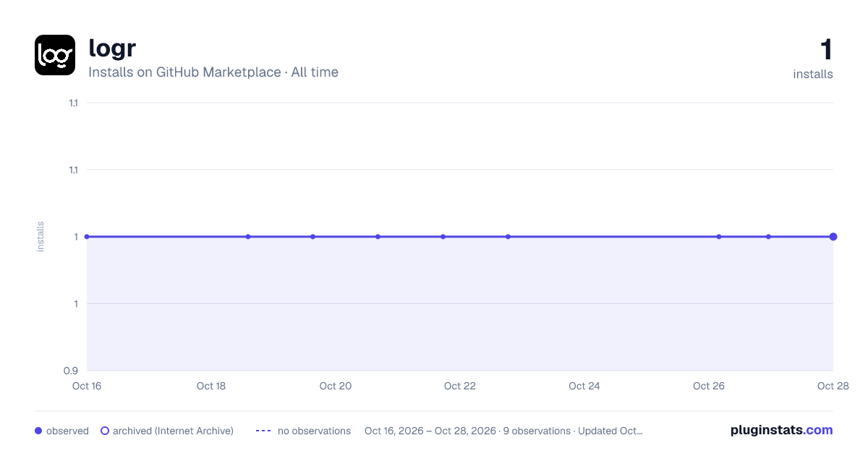Select the large endpoint marker at Oct 28

(x=833, y=237)
